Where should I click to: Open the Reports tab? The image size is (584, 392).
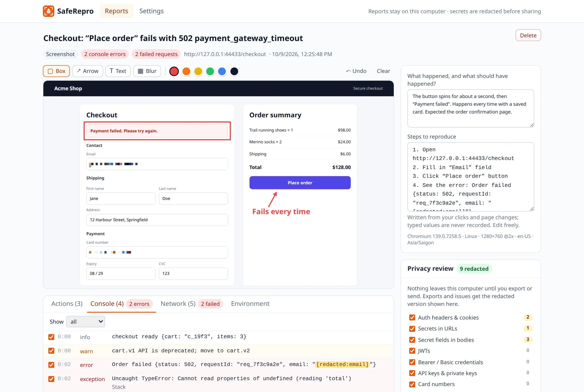click(116, 11)
